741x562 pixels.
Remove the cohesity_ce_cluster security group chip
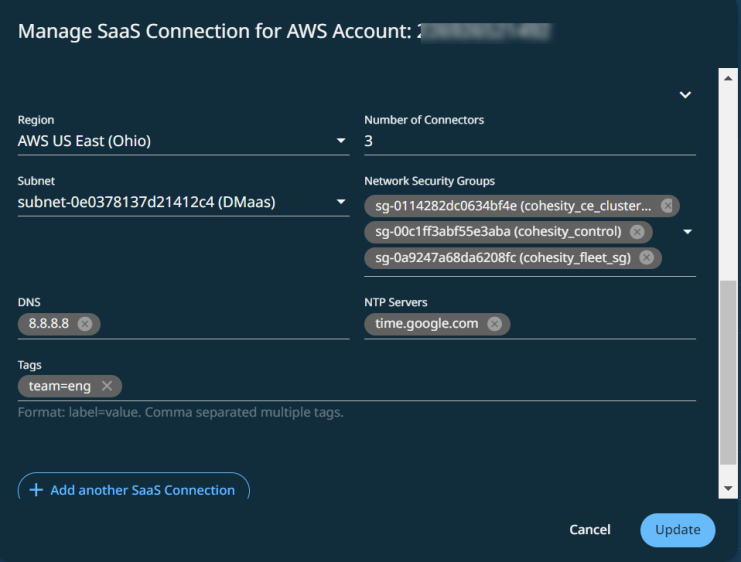click(665, 206)
